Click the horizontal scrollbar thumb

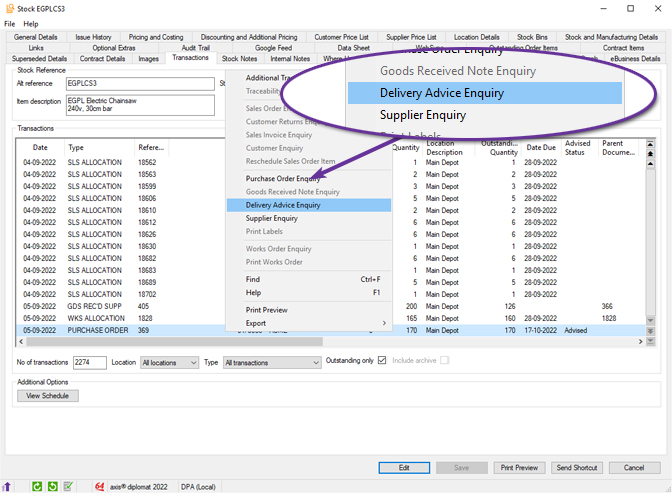(x=174, y=341)
